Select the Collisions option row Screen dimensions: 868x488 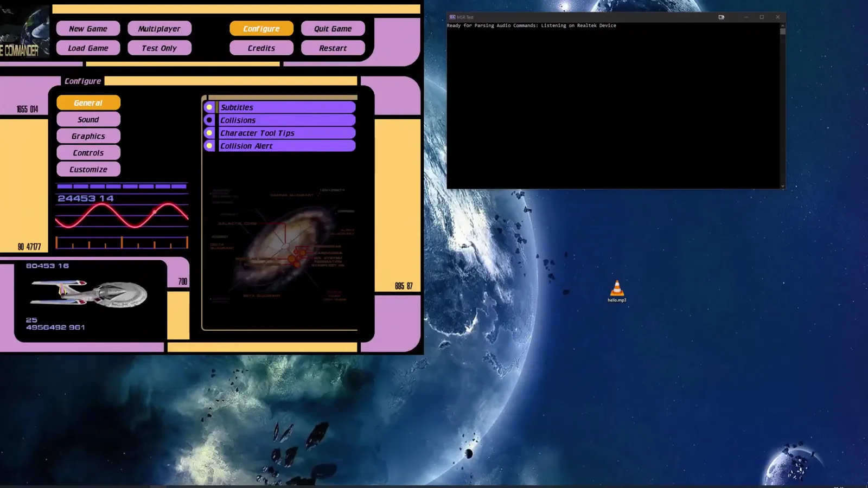click(x=287, y=120)
